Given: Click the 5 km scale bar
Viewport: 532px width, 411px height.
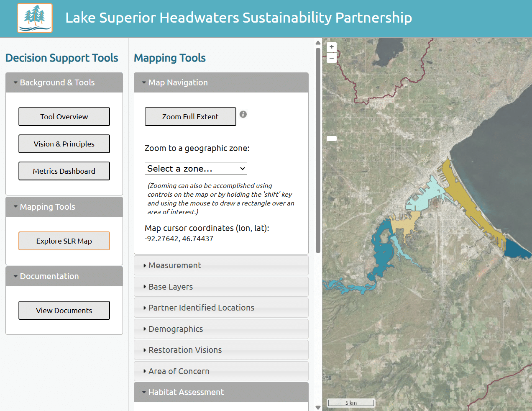Looking at the screenshot, I should pos(351,403).
